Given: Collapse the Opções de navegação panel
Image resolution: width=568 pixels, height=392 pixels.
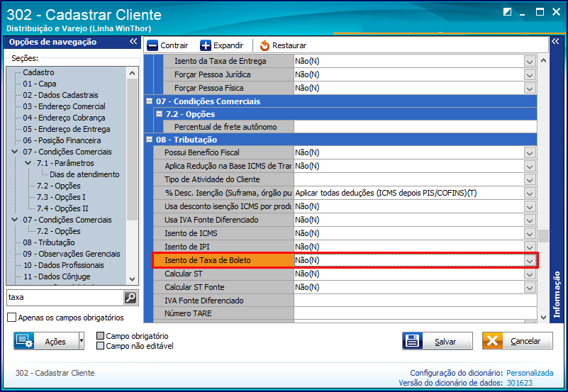Looking at the screenshot, I should (134, 42).
